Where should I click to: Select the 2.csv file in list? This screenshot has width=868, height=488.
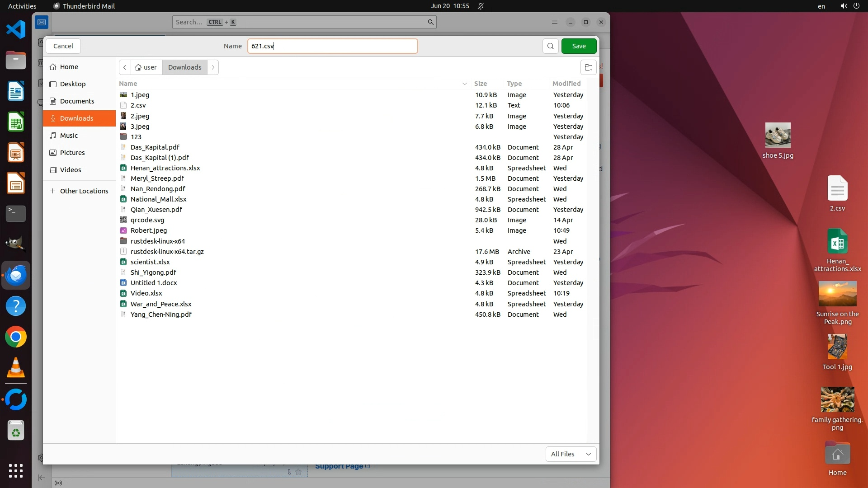[138, 105]
